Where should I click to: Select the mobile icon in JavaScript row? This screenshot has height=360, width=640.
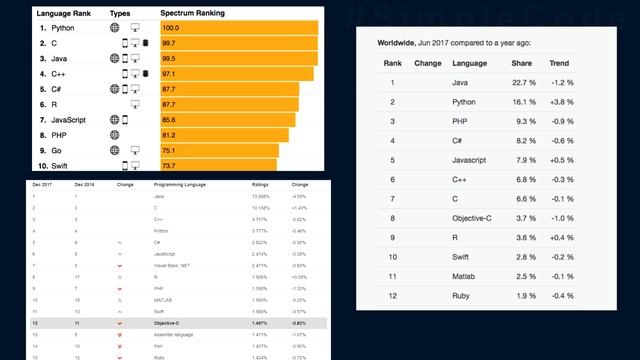[x=125, y=120]
